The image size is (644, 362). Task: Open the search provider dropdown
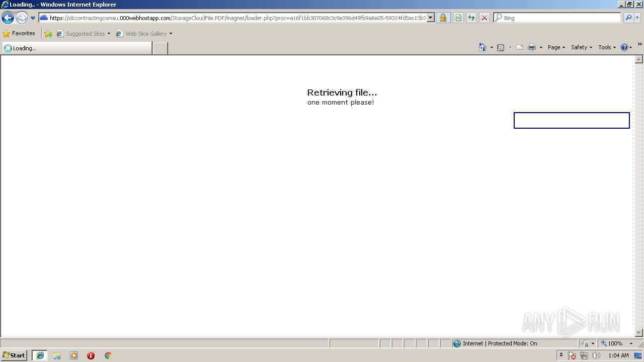click(637, 18)
